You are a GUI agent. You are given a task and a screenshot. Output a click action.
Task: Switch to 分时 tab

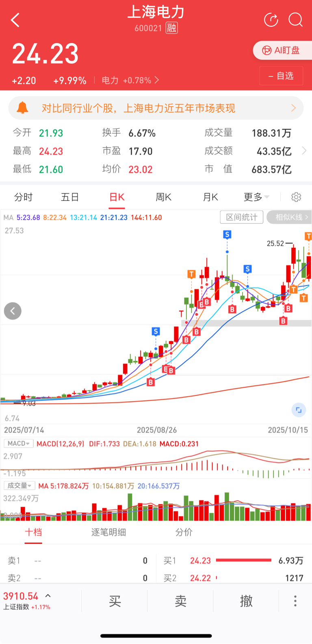coord(23,197)
